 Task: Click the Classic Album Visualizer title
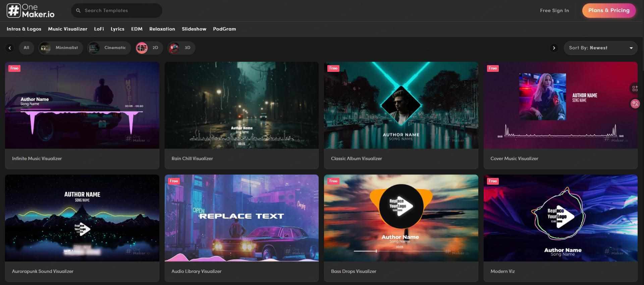(x=356, y=158)
